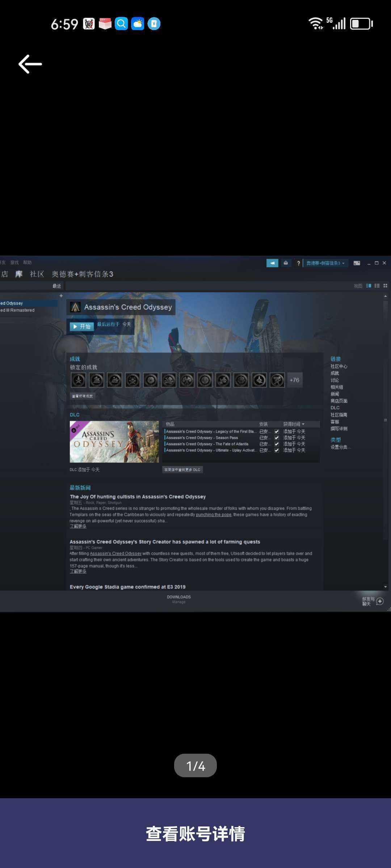Toggle the Season Pass DLC checkbox
The height and width of the screenshot is (868, 391).
[277, 438]
